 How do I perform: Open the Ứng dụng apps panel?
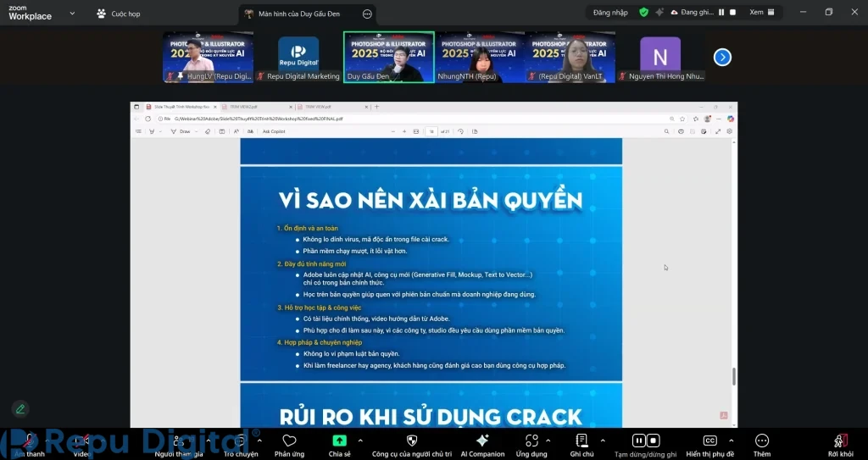(x=531, y=443)
